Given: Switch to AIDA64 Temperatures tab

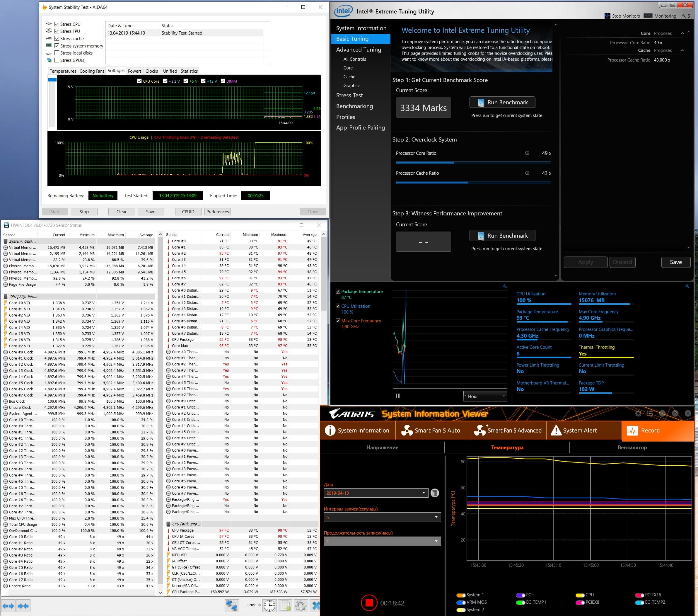Looking at the screenshot, I should [x=63, y=71].
